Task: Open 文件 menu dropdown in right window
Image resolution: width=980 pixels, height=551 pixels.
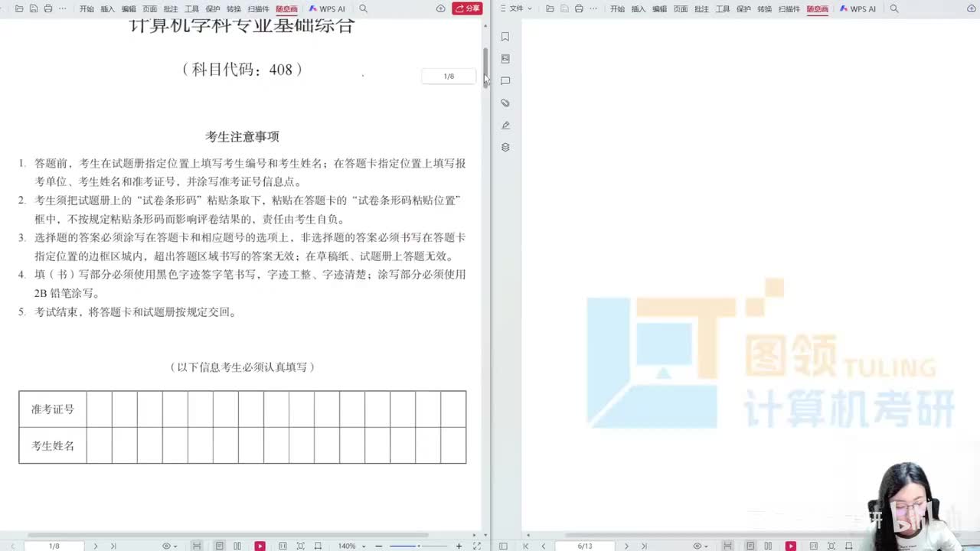Action: (515, 9)
